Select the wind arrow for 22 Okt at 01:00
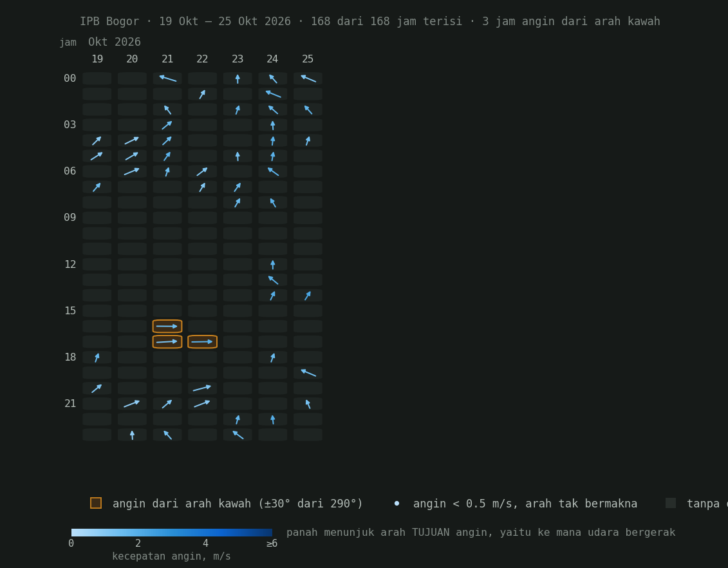 (202, 94)
